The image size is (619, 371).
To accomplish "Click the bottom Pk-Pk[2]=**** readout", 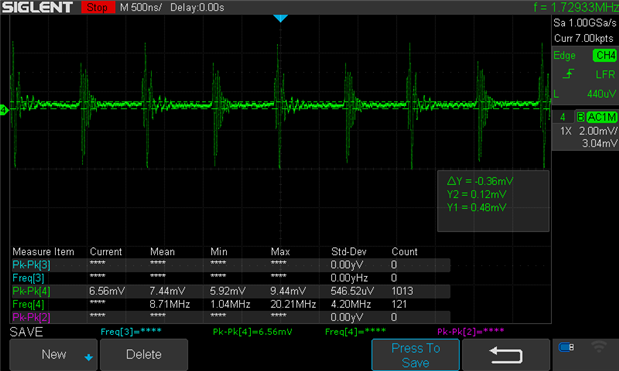I will click(x=470, y=332).
